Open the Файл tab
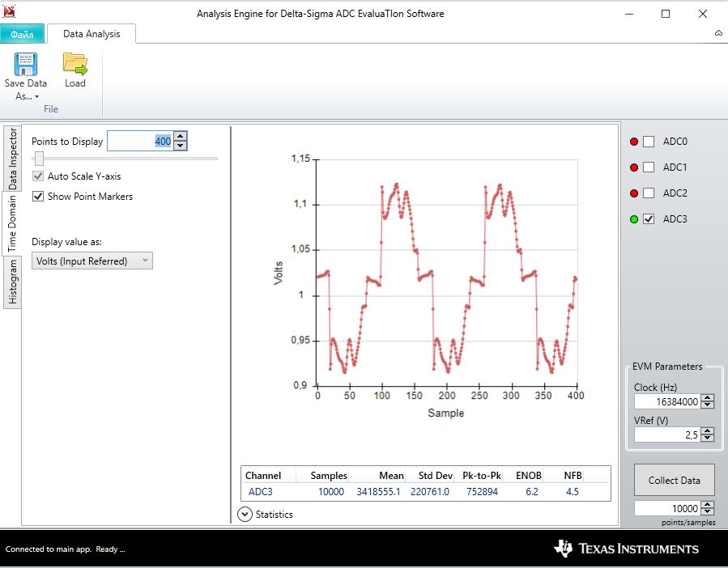This screenshot has height=568, width=728. tap(22, 34)
